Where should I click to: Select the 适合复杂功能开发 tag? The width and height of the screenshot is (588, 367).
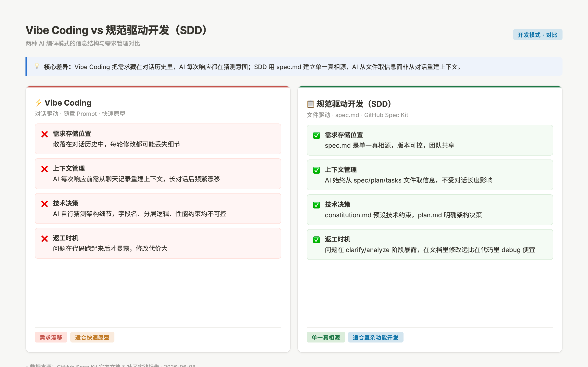click(376, 337)
